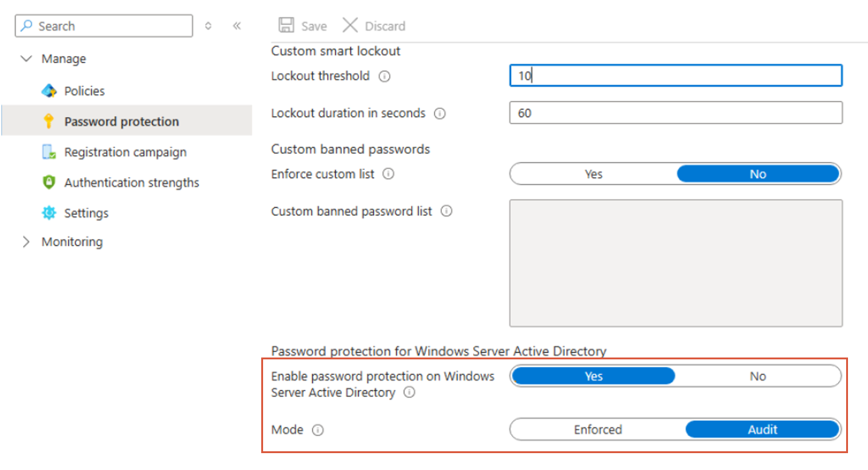Switch Mode to Enforced
This screenshot has height=470, width=868.
pyautogui.click(x=598, y=429)
